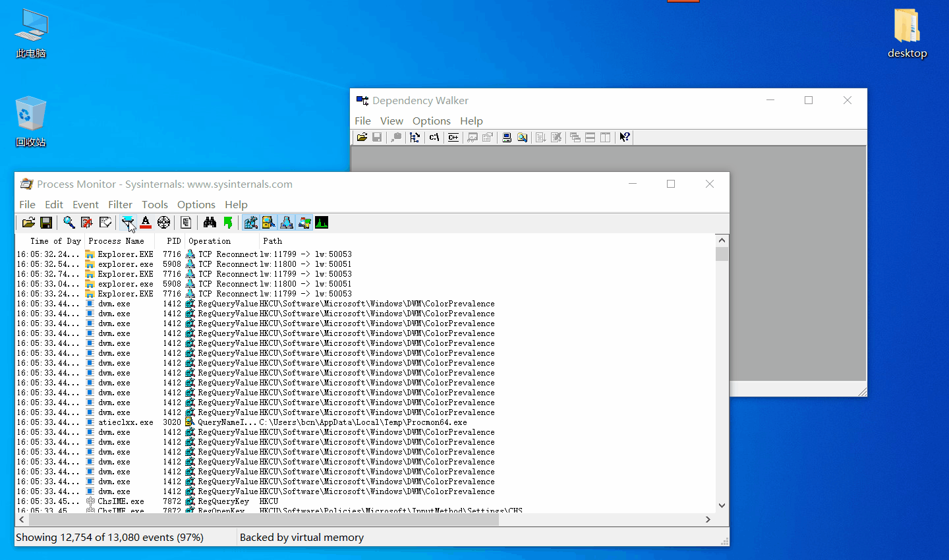949x560 pixels.
Task: Clear the Process Monitor event display
Action: (105, 223)
